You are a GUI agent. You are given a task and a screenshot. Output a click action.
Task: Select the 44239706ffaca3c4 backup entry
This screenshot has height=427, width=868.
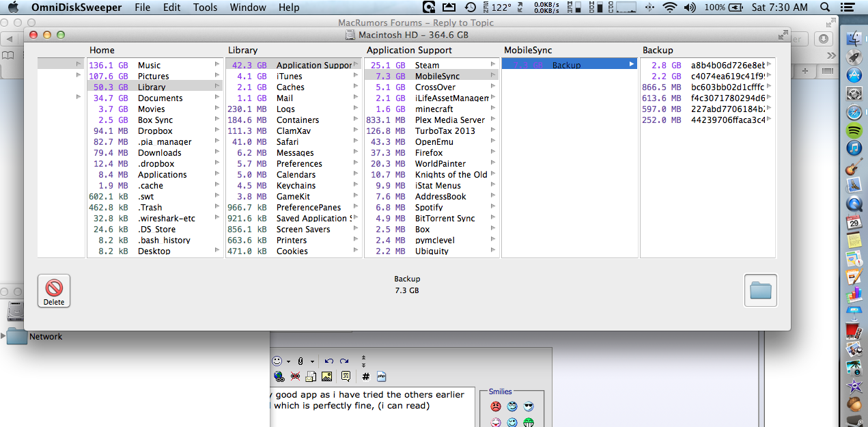[x=708, y=120]
